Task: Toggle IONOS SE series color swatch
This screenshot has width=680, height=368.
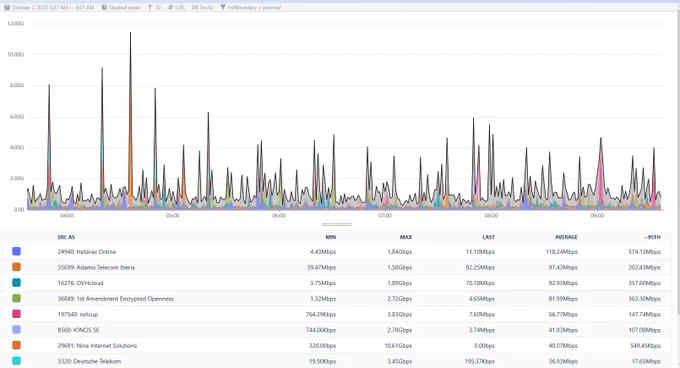Action: click(16, 330)
